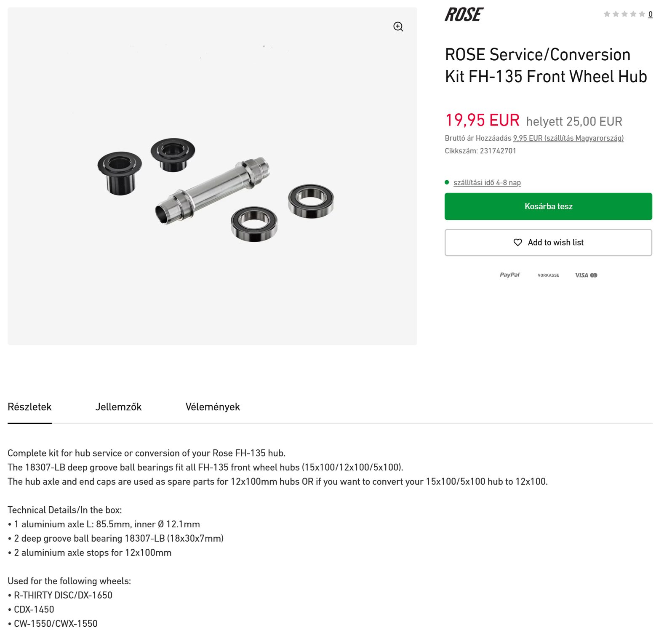Open the review count link next to stars
This screenshot has width=664, height=644.
pyautogui.click(x=650, y=14)
